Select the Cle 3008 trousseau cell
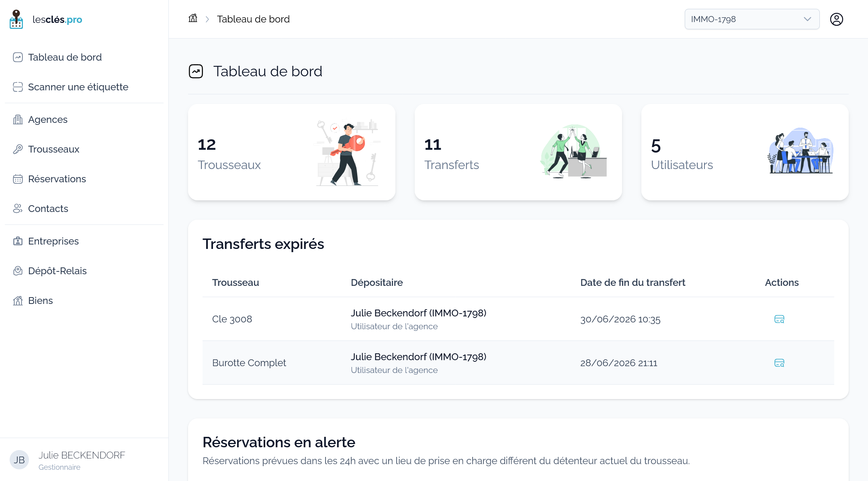 (x=232, y=319)
